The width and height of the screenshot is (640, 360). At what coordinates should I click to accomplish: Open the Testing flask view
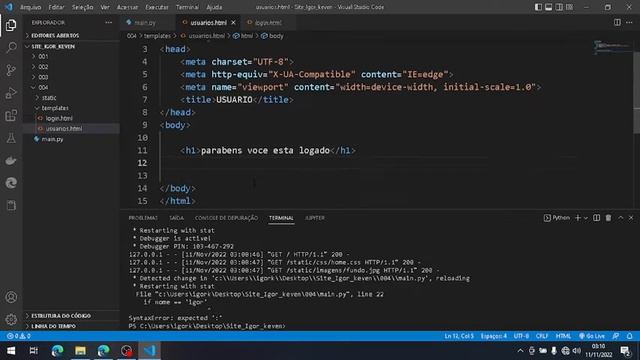coord(11,138)
